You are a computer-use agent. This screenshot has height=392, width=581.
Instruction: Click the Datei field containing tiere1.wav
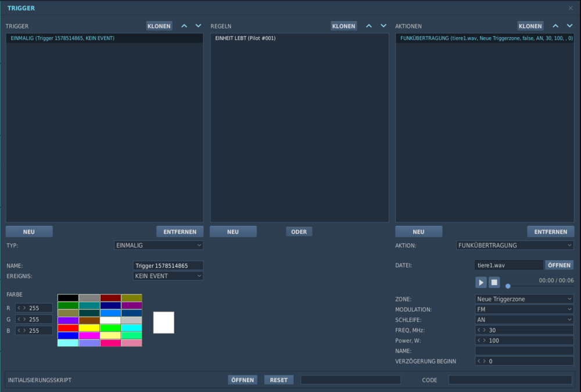click(x=509, y=265)
